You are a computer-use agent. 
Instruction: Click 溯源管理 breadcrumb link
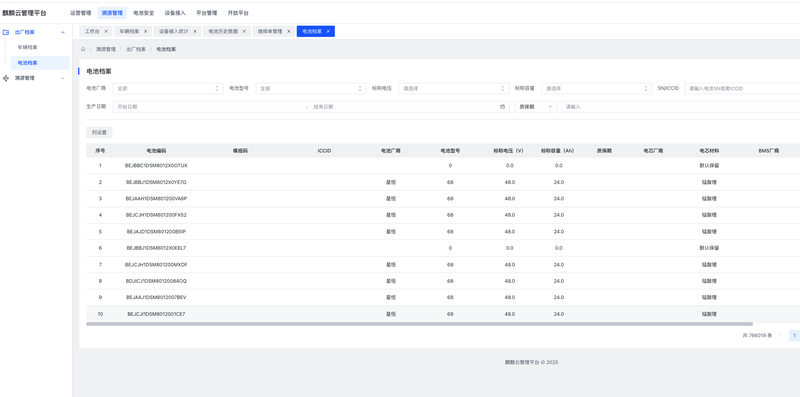pos(106,49)
